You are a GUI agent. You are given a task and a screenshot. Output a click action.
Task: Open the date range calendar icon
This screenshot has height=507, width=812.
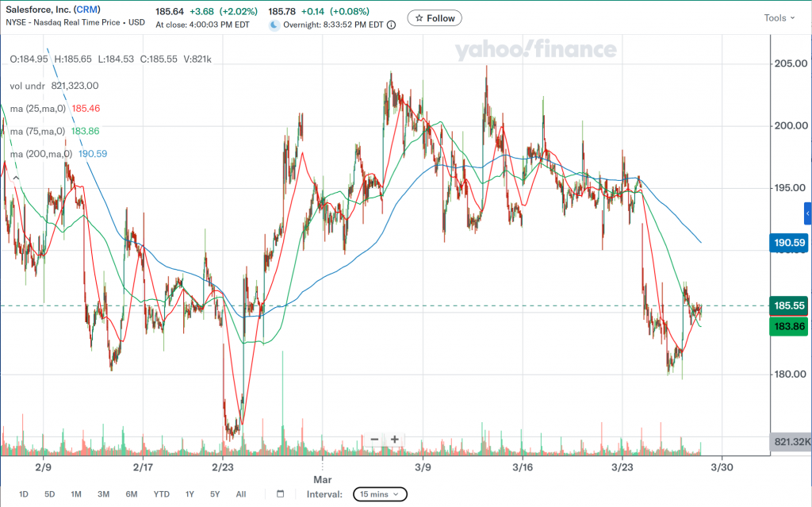tap(281, 494)
